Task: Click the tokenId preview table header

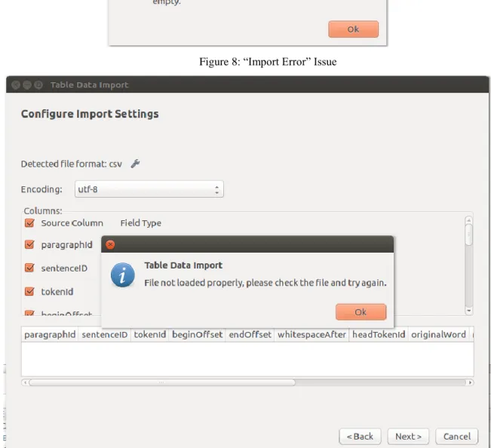Action: [x=150, y=334]
